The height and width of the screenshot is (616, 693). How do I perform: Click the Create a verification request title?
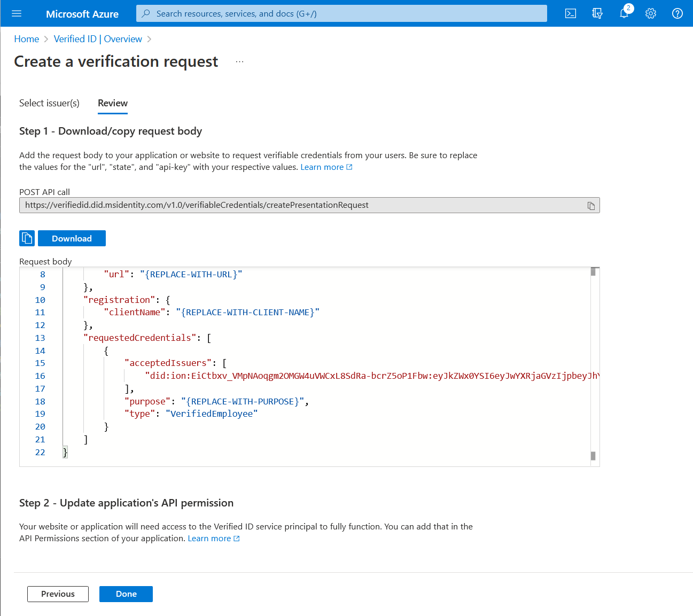(x=116, y=61)
